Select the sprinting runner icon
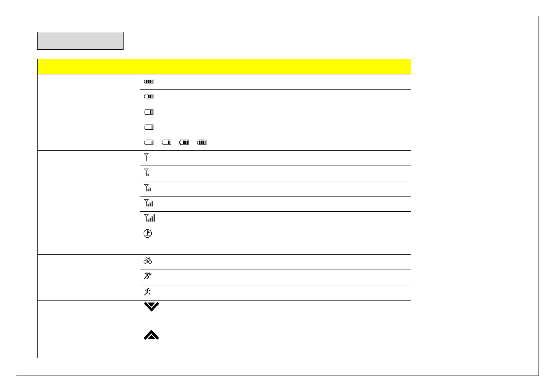 (148, 276)
